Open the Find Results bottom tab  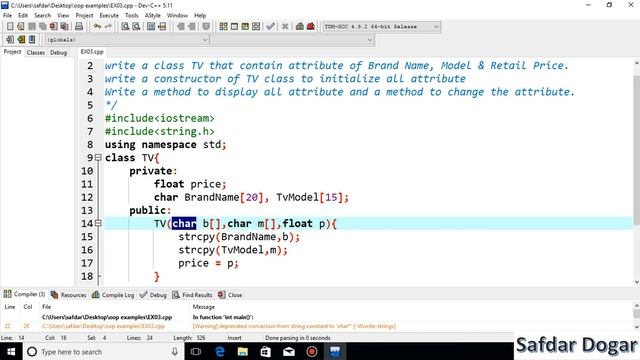click(192, 295)
